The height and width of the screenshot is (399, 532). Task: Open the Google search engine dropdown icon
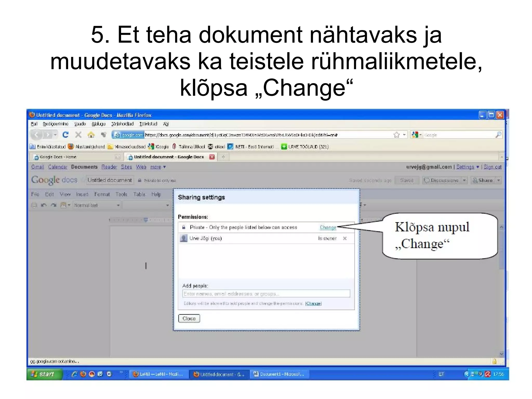coord(416,135)
